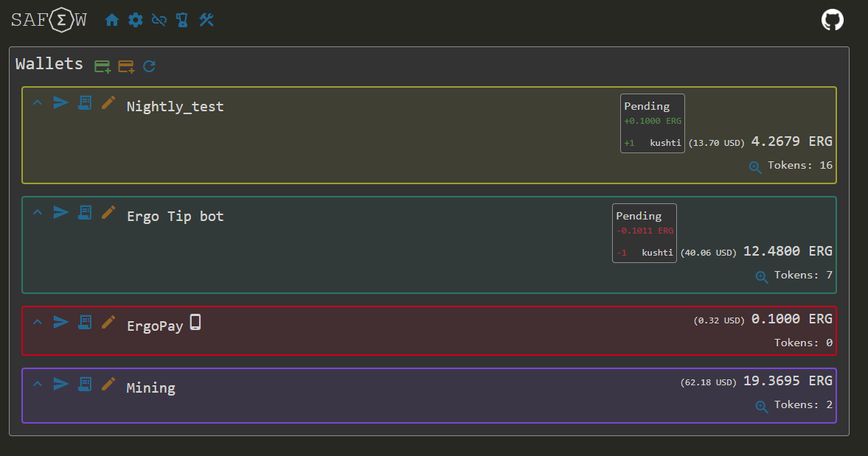The height and width of the screenshot is (456, 868).
Task: Click the 4.2679 ERG balance
Action: click(x=791, y=141)
